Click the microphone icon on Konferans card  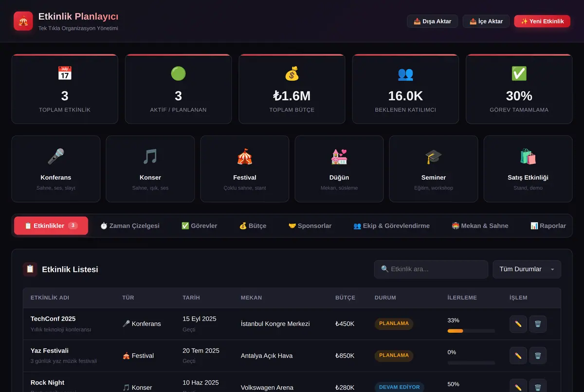[56, 157]
